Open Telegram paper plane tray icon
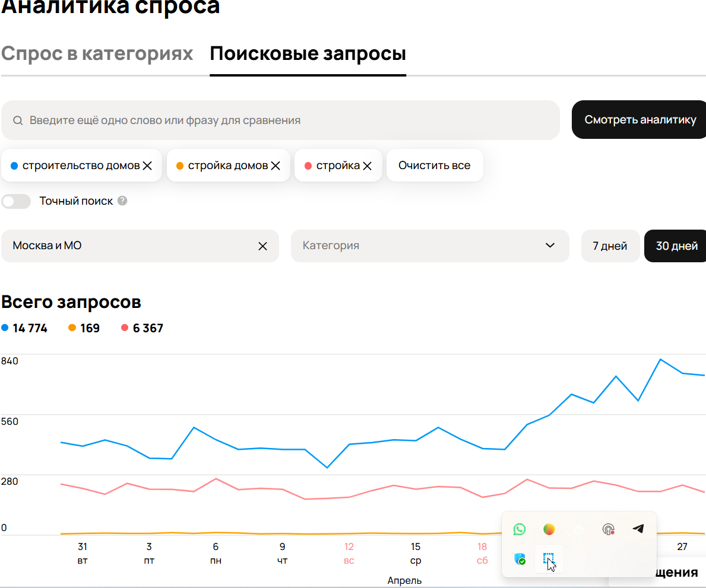 click(x=638, y=529)
